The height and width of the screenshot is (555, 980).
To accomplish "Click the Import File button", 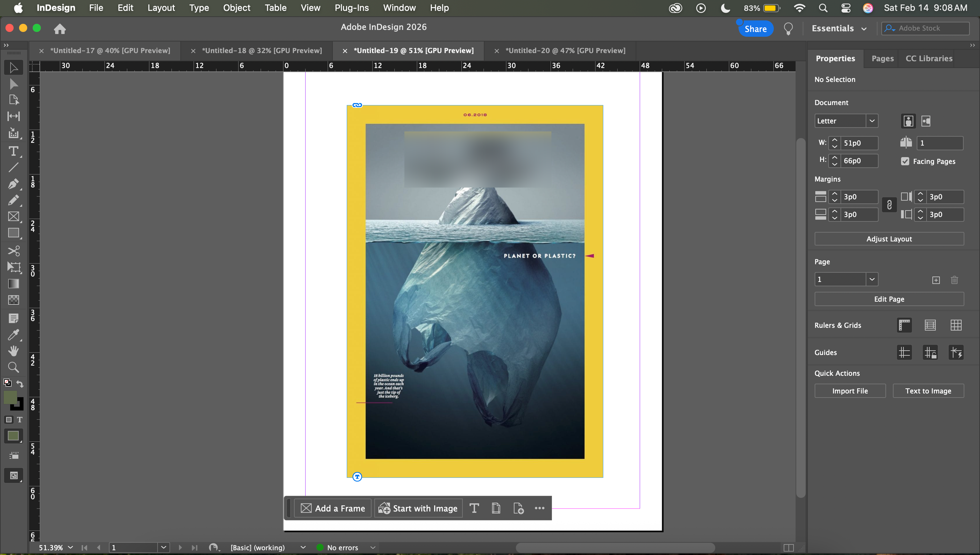I will (850, 391).
